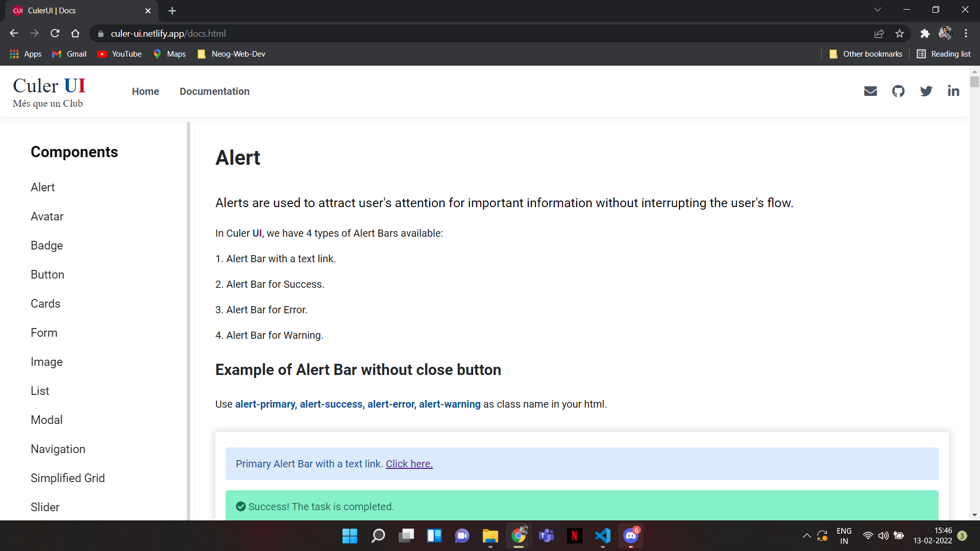
Task: Open the LinkedIn icon in the header
Action: pos(953,91)
